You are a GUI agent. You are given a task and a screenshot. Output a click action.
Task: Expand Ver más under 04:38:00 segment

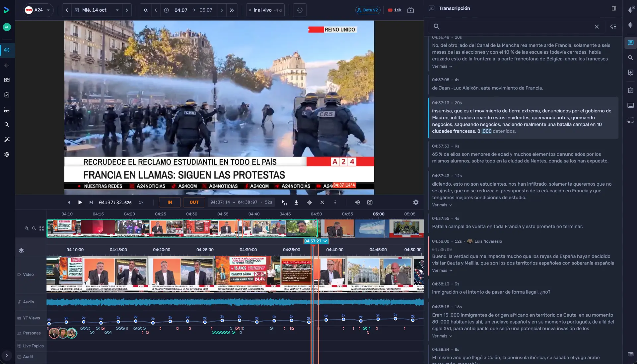442,271
